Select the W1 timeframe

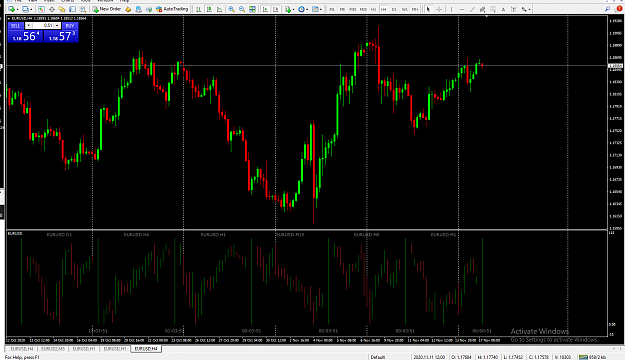[x=404, y=9]
